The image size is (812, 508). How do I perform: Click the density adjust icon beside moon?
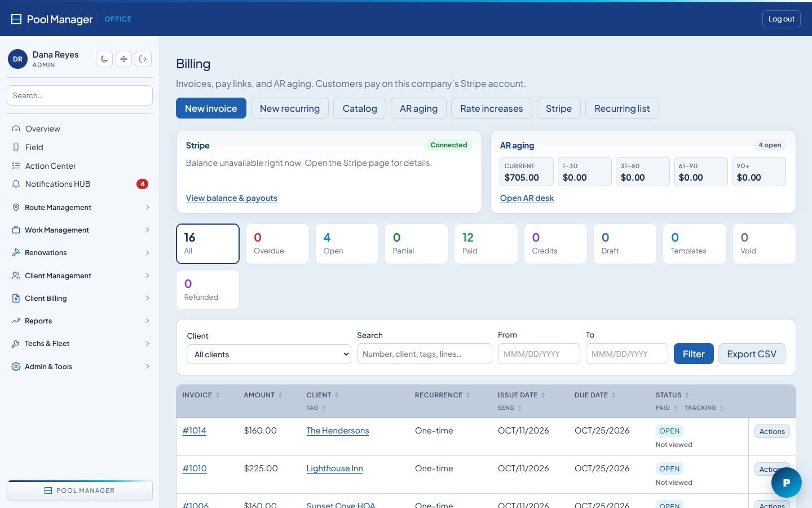point(124,59)
